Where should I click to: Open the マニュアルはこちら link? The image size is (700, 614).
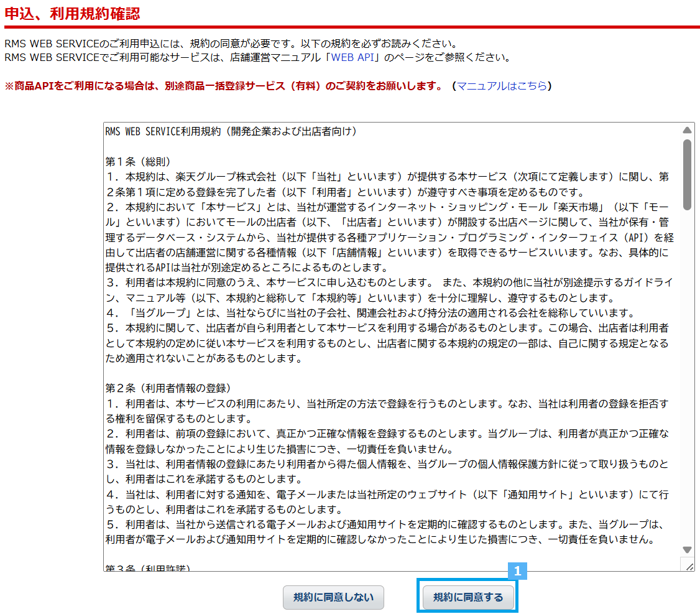click(502, 86)
